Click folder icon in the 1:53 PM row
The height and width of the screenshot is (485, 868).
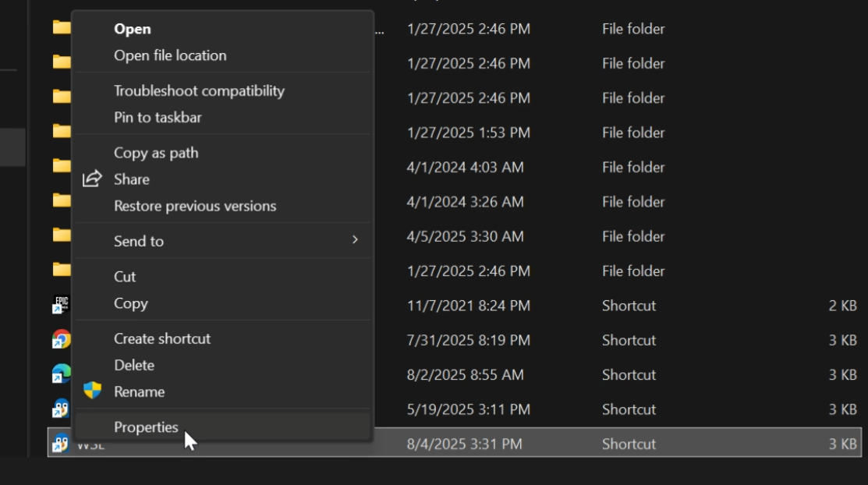coord(61,132)
